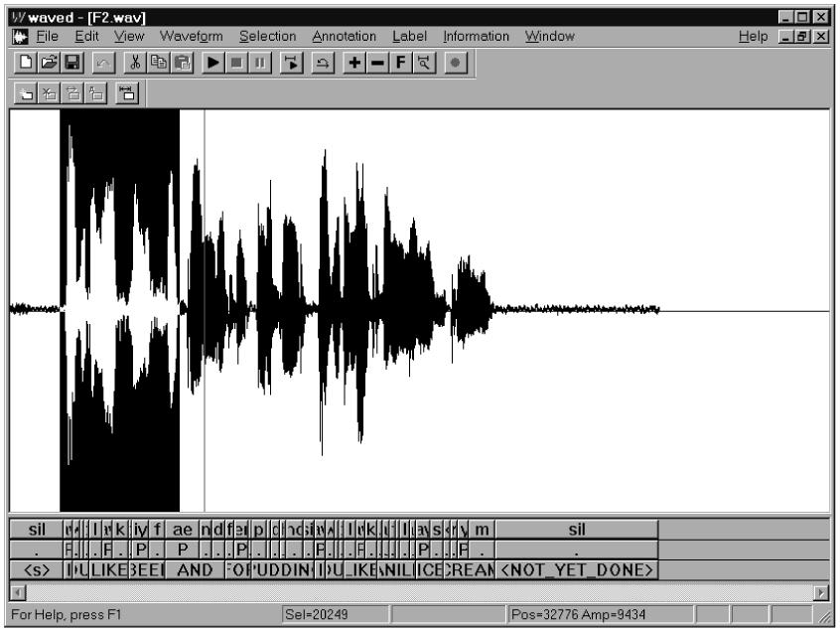This screenshot has height=630, width=840.
Task: Select the 'P' marker under 'ae'
Action: (182, 550)
